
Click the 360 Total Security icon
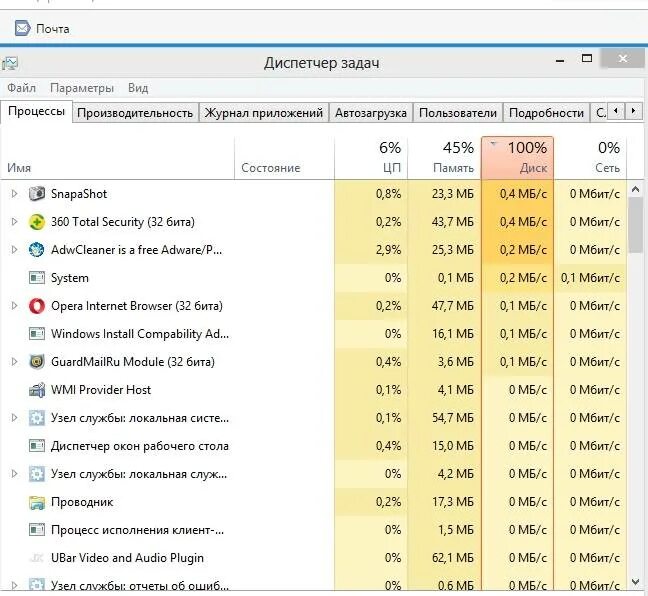pyautogui.click(x=37, y=222)
